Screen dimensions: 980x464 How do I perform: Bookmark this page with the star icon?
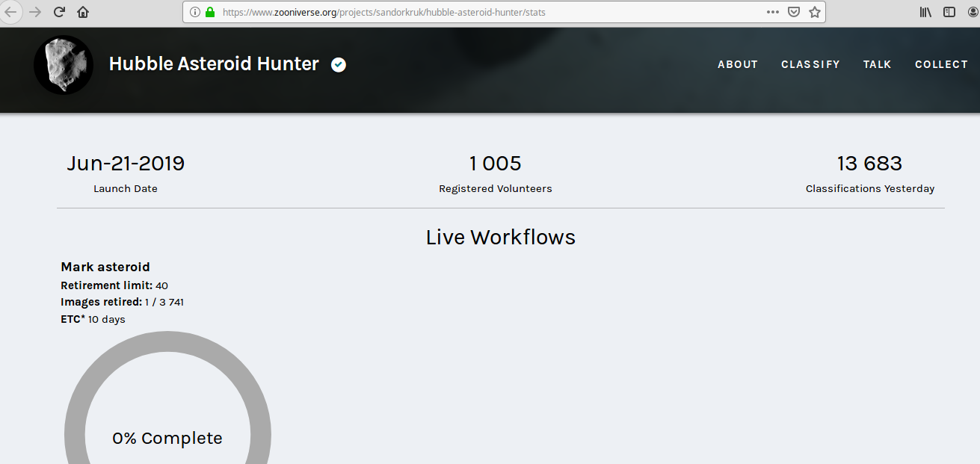pos(815,12)
